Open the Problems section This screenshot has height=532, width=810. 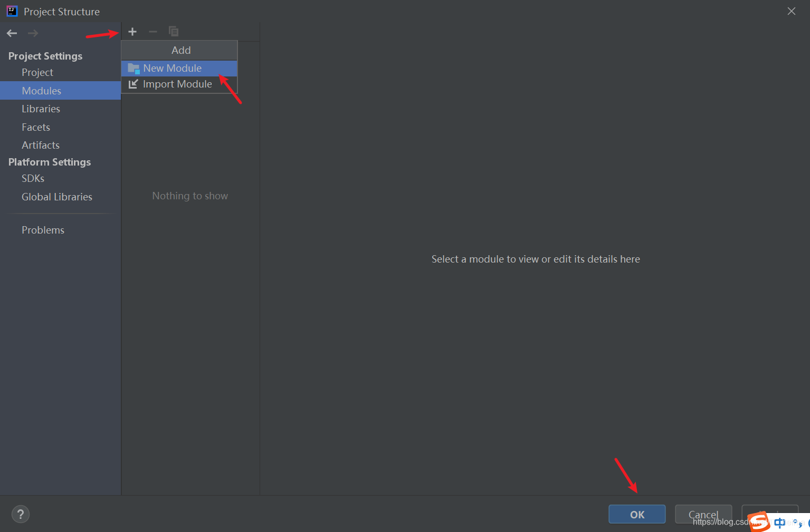(43, 230)
